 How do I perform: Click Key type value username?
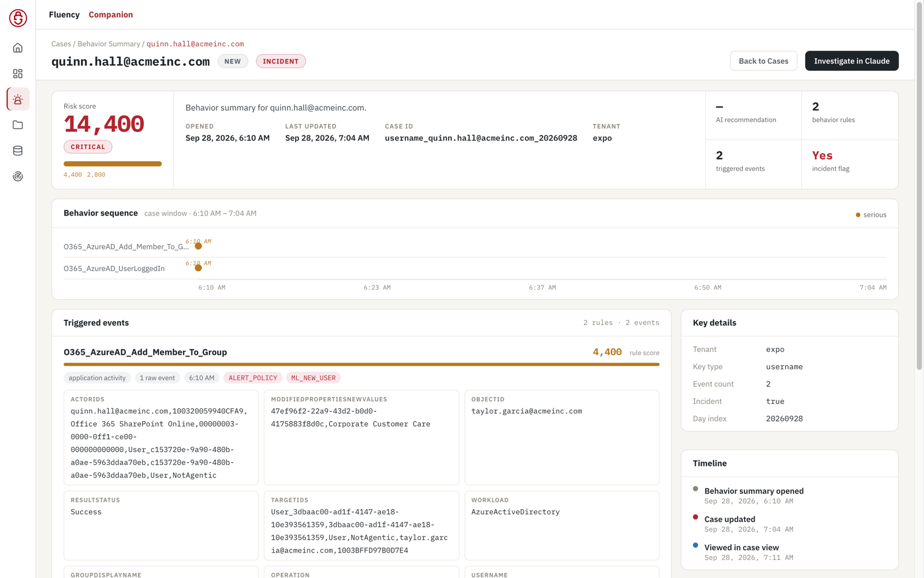tap(784, 366)
